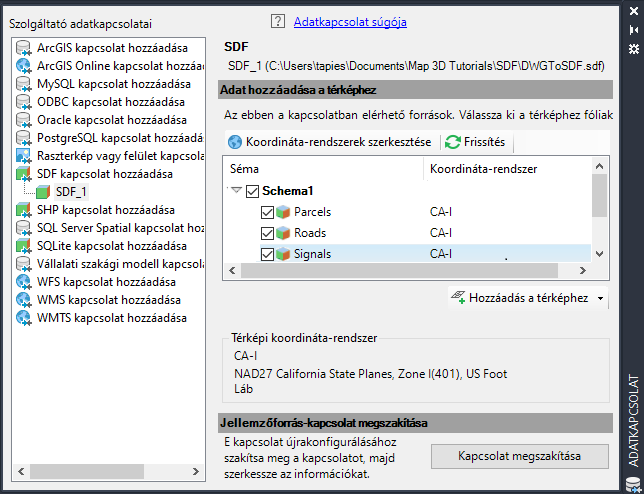Click the raster or surface connection icon
Viewport: 644px width, 494px height.
coord(24,156)
